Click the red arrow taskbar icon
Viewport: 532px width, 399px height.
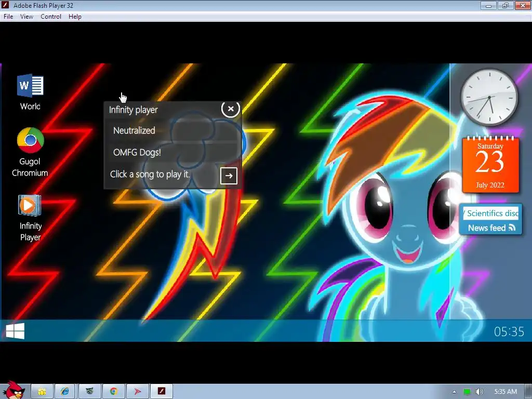click(x=137, y=392)
